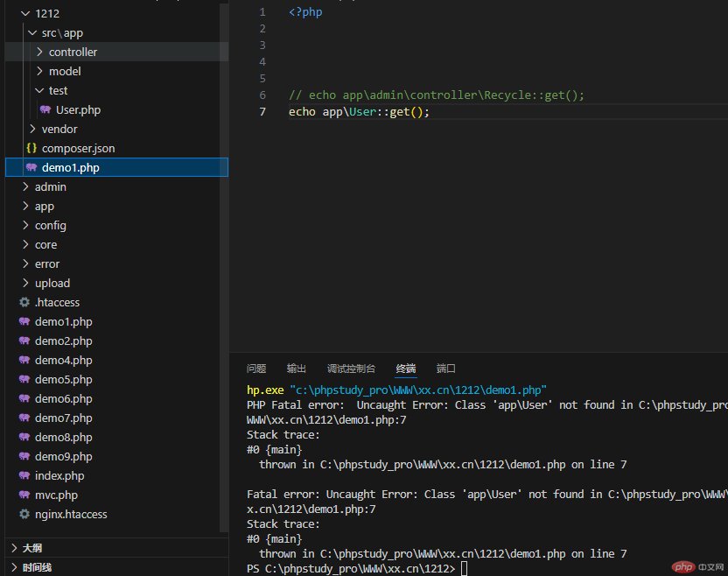
Task: Collapse the src\app folder chevron
Action: tap(32, 33)
